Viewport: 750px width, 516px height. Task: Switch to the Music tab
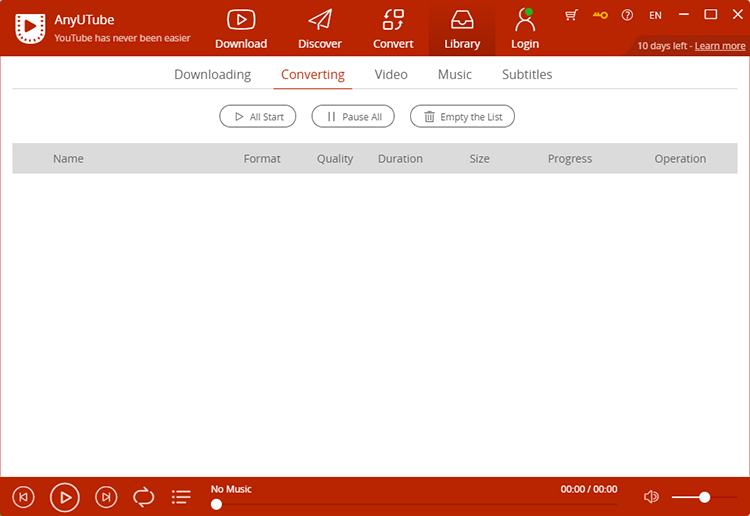pyautogui.click(x=454, y=75)
